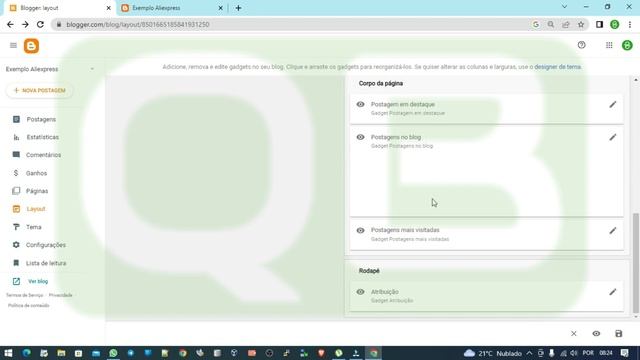Reload the current page
The image size is (640, 360).
(40, 24)
